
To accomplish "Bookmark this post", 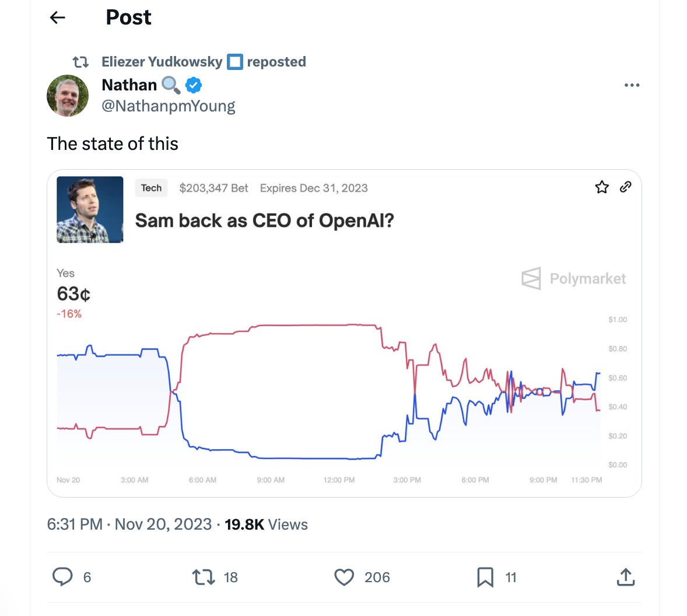I will click(485, 577).
